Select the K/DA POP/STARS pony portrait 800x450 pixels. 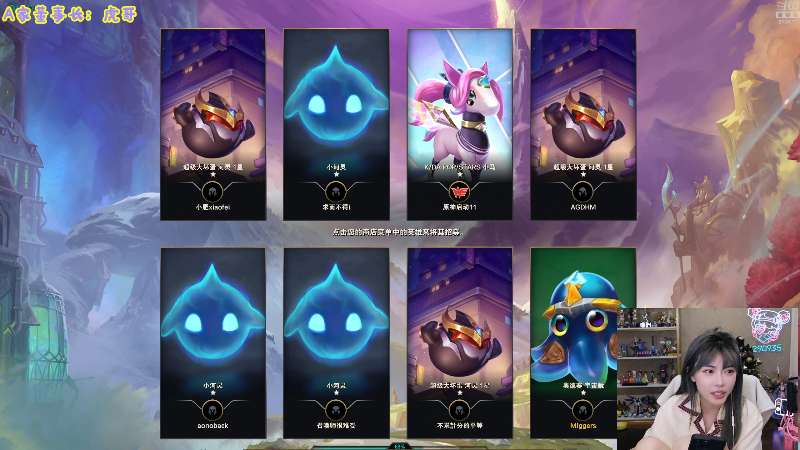click(x=460, y=102)
